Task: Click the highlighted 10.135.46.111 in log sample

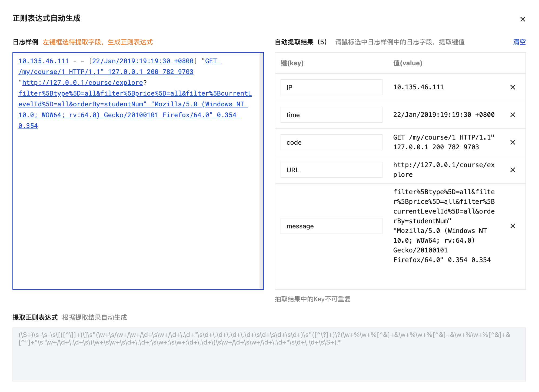Action: [x=44, y=61]
